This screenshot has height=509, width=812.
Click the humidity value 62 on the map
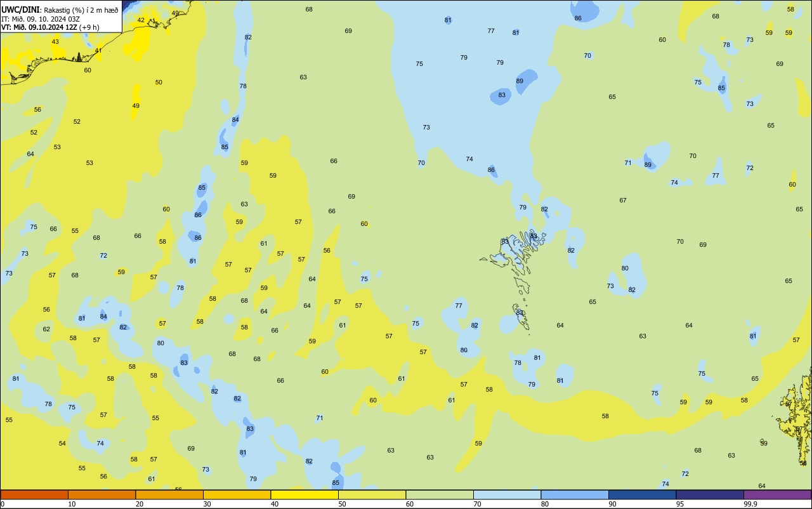(46, 329)
